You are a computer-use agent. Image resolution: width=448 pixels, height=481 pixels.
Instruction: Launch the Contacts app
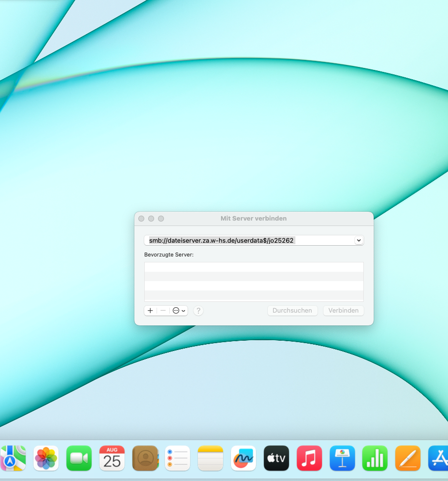(145, 458)
